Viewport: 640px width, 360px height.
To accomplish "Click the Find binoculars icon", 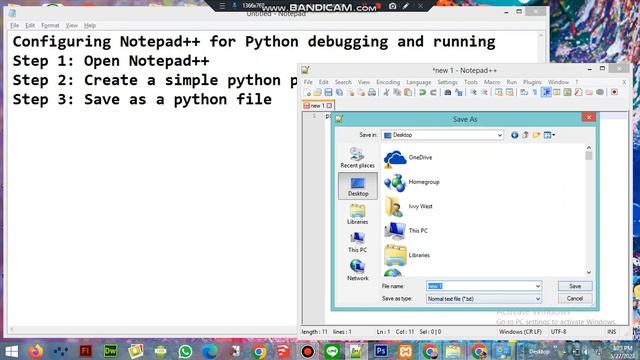I will pos(448,93).
